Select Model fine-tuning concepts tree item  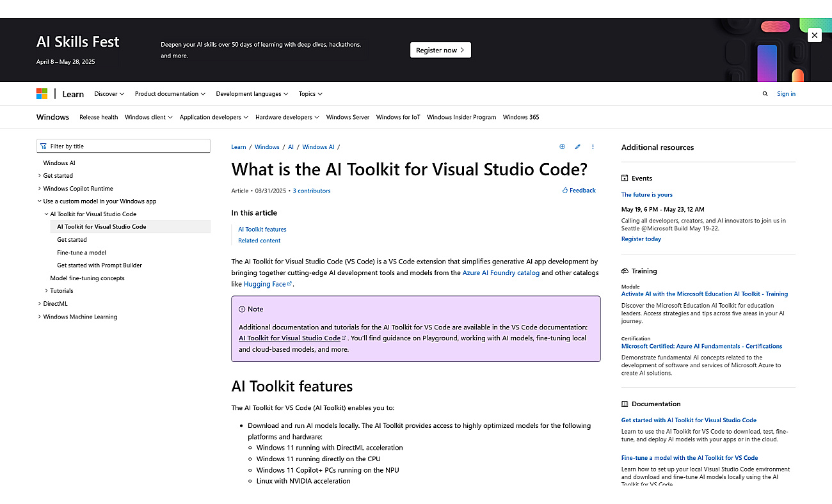pyautogui.click(x=87, y=278)
